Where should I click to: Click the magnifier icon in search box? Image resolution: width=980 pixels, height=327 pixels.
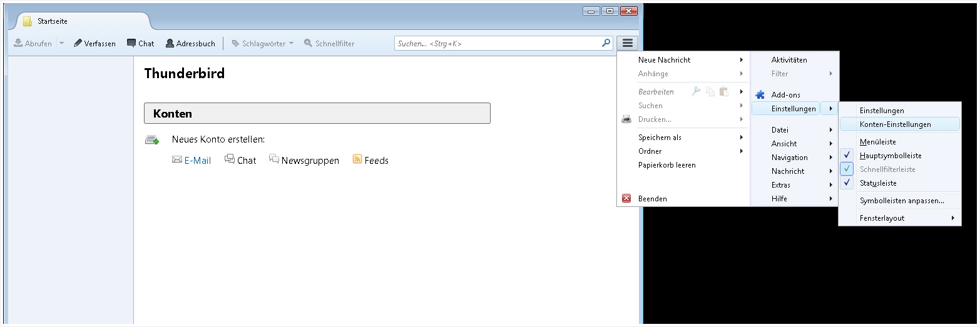click(x=606, y=43)
